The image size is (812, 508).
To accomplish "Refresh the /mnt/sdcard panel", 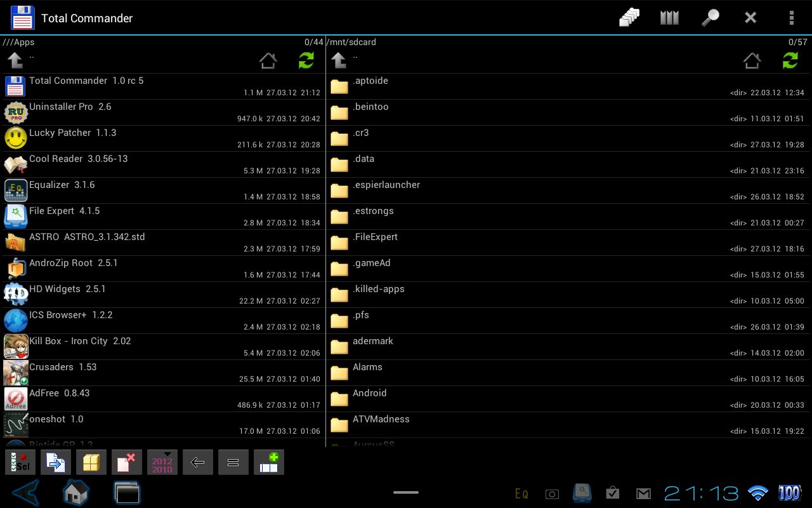I will click(790, 60).
